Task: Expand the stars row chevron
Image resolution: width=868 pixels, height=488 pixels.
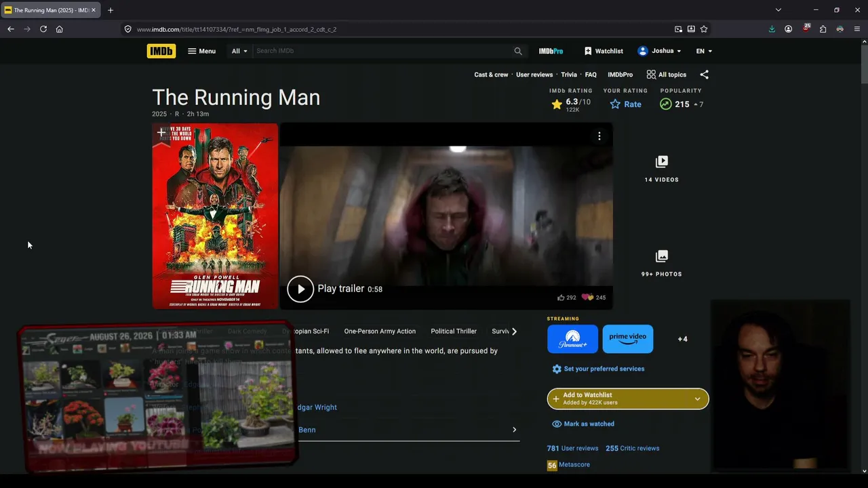Action: click(514, 430)
